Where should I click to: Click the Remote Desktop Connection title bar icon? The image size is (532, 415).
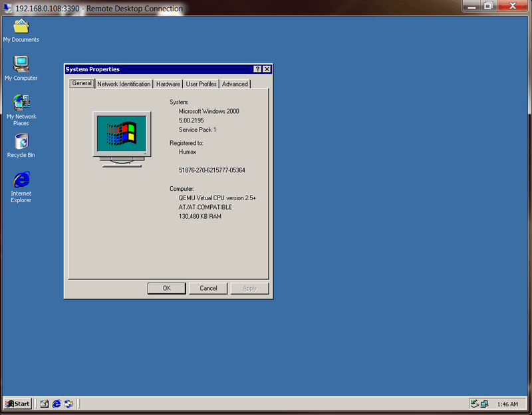point(7,8)
